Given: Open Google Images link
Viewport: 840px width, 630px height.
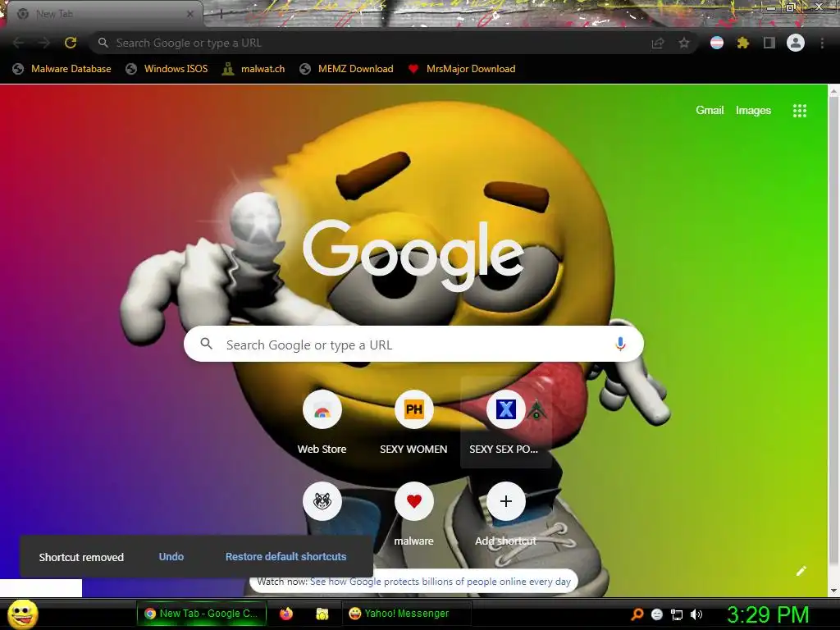Looking at the screenshot, I should (753, 111).
